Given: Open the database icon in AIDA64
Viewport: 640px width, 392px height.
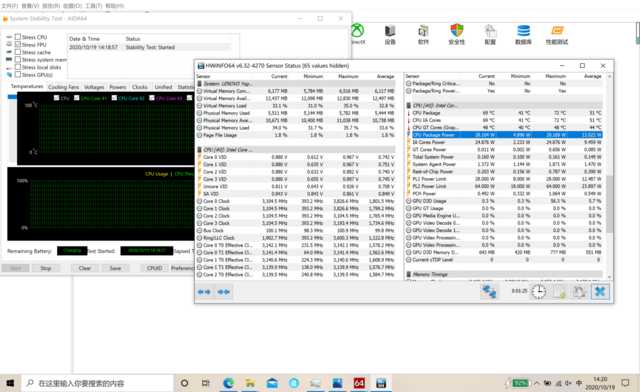Looking at the screenshot, I should 523,34.
